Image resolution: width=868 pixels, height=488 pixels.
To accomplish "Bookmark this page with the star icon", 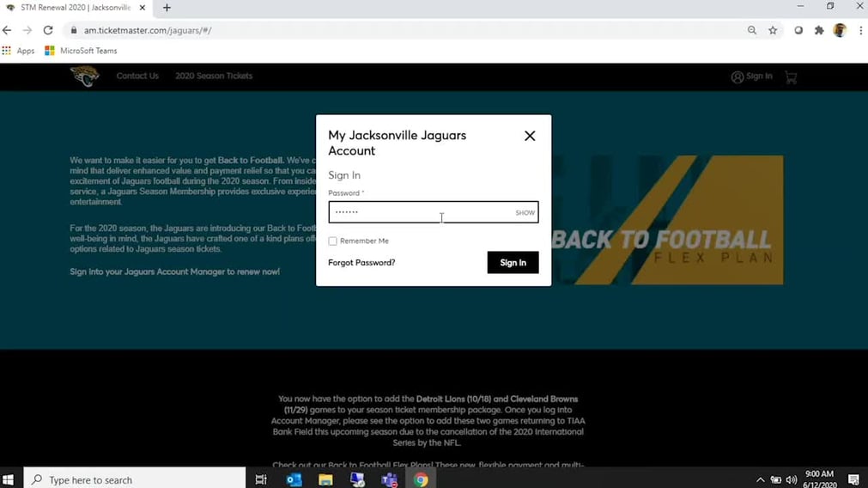I will [x=773, y=30].
